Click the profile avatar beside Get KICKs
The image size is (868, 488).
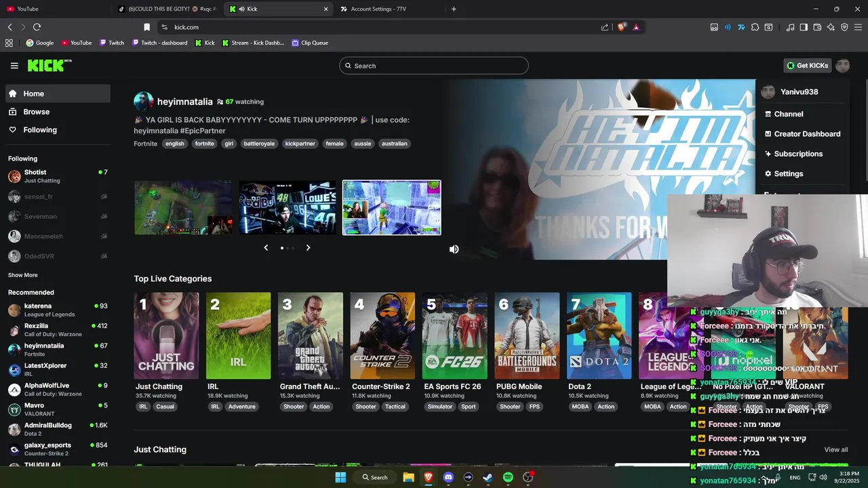pyautogui.click(x=842, y=66)
